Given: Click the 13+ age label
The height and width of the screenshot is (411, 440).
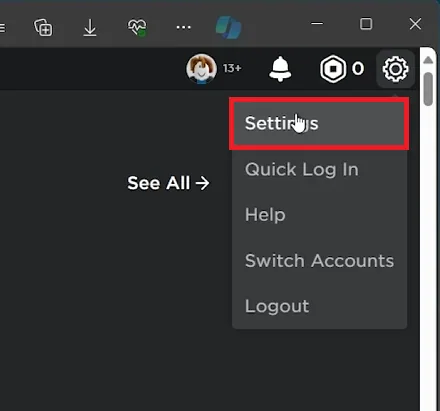Looking at the screenshot, I should pos(232,68).
